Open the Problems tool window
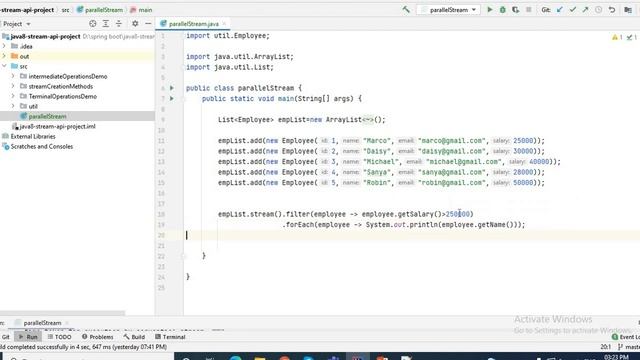 pyautogui.click(x=98, y=337)
